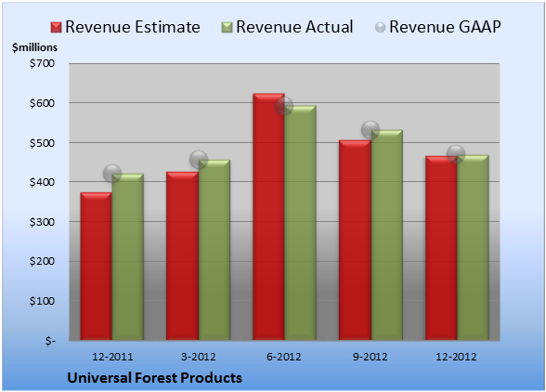Select the green actual bar for 6-2012
The width and height of the screenshot is (546, 392).
(x=300, y=223)
